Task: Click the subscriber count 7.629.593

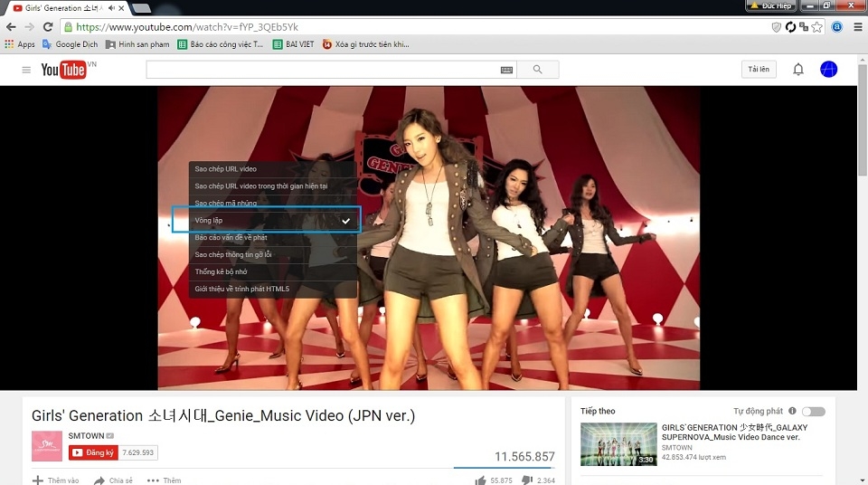Action: [138, 452]
